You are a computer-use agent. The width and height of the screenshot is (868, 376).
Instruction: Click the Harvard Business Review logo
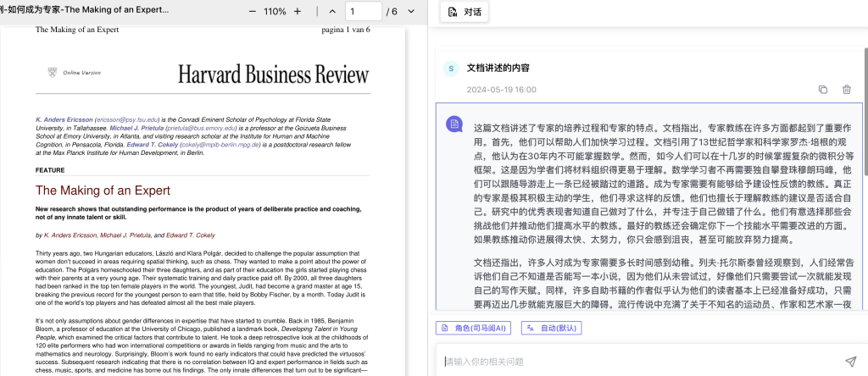point(274,74)
